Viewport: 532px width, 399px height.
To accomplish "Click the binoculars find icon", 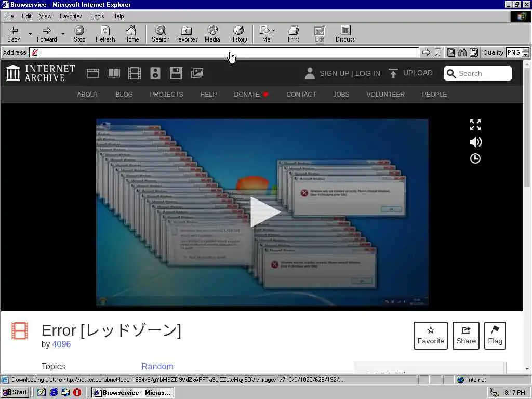I will 462,52.
